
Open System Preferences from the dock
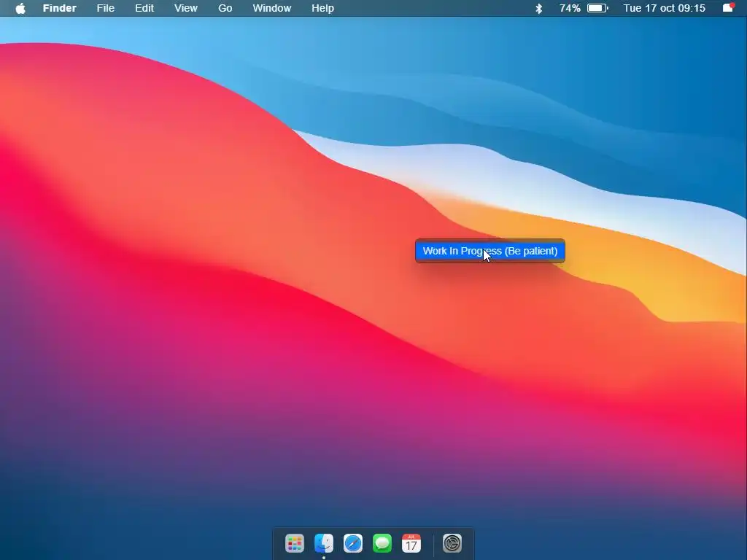452,543
